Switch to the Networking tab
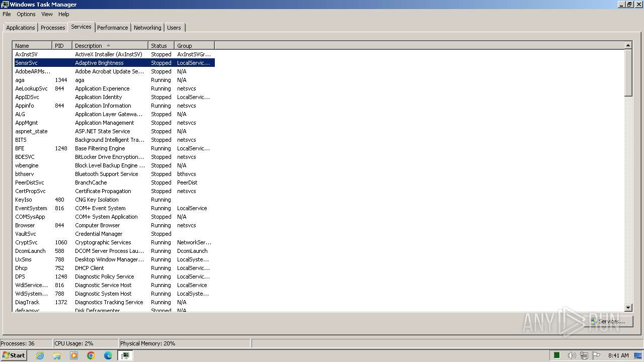 [x=147, y=28]
